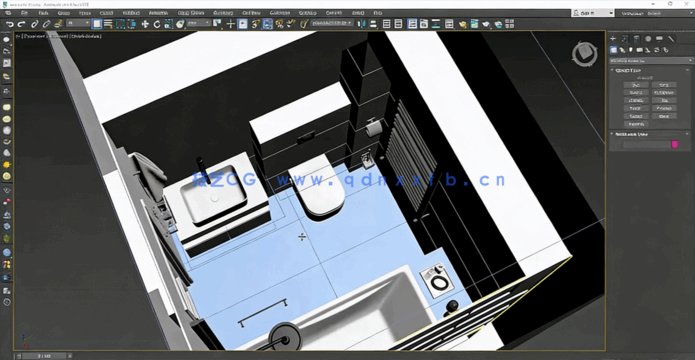Open the selection filter dropdown

78,23
